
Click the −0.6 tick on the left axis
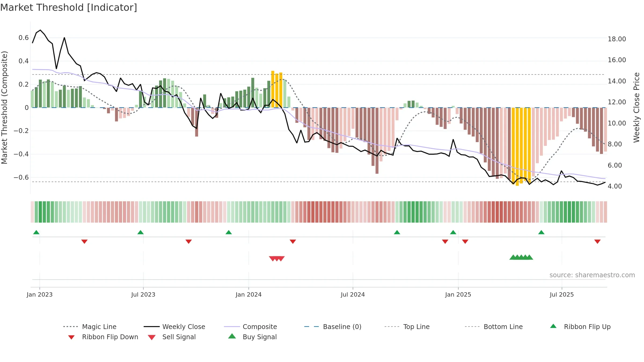click(21, 178)
